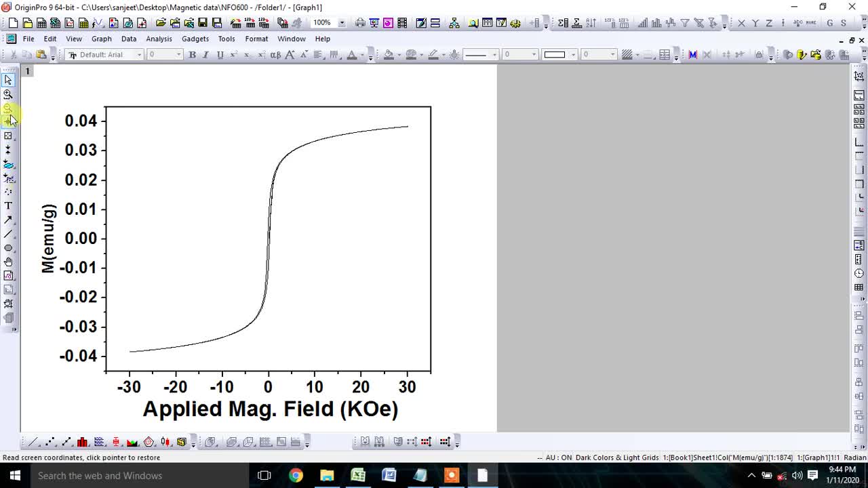Viewport: 868px width, 488px height.
Task: Click the Add Filter funnel icon
Action: 684,23
